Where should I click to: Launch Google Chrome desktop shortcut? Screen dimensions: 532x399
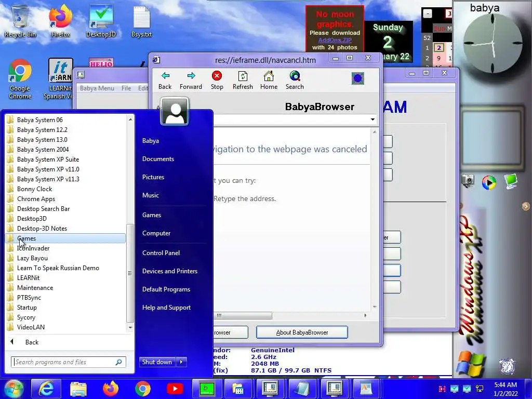pyautogui.click(x=20, y=79)
